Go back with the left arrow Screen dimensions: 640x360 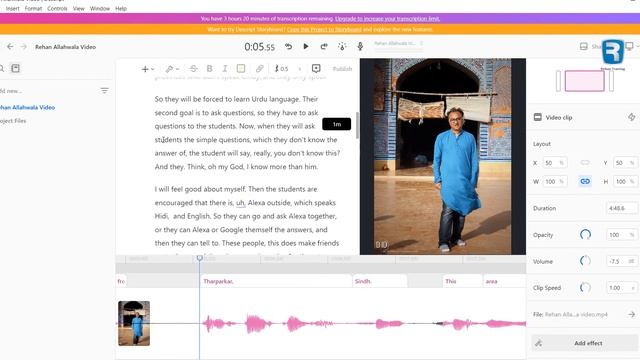(x=10, y=47)
